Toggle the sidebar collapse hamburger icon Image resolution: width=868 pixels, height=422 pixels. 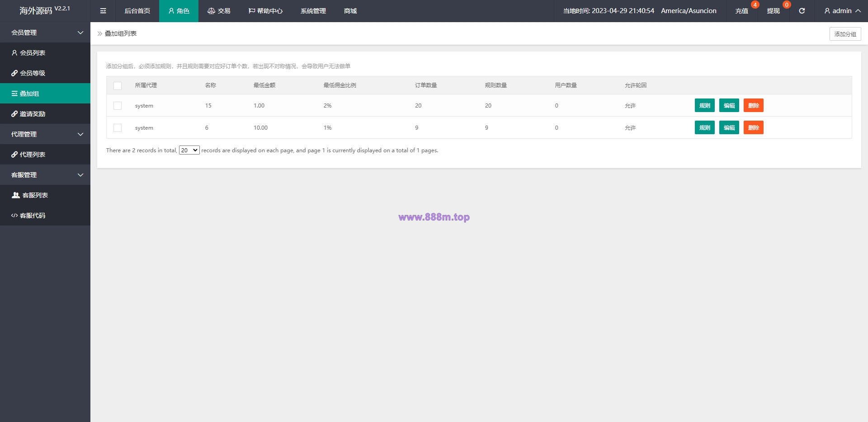103,11
